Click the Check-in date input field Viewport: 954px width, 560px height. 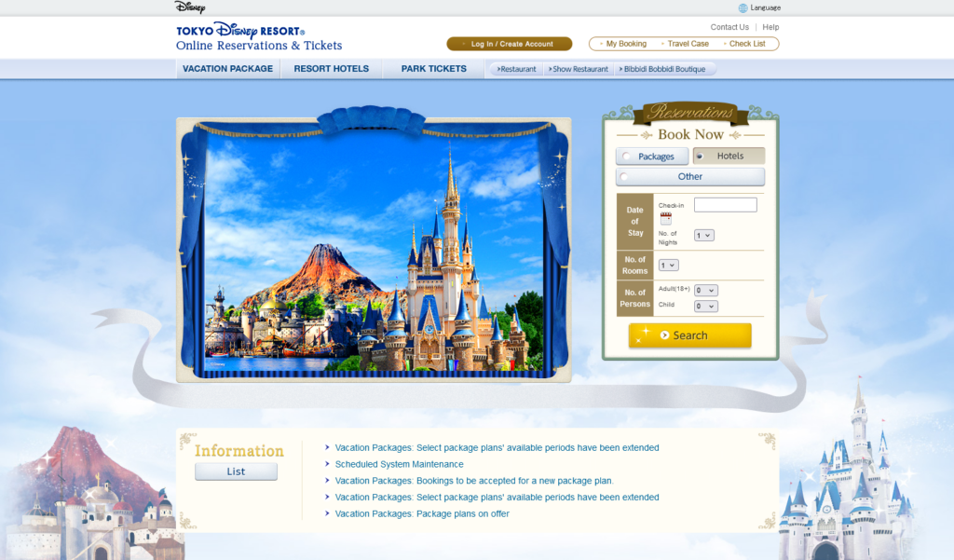point(725,204)
